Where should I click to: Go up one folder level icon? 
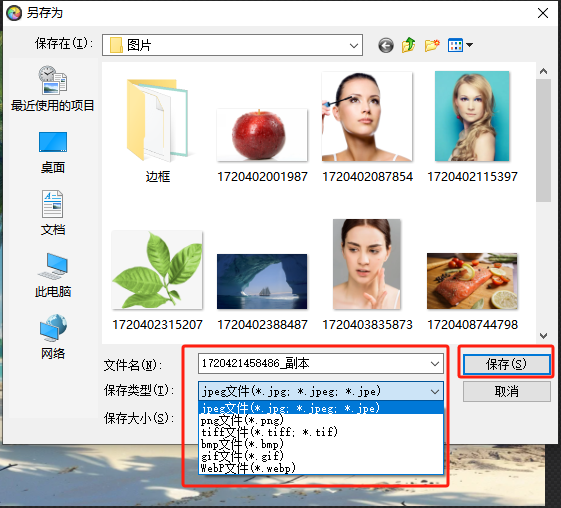coord(409,45)
